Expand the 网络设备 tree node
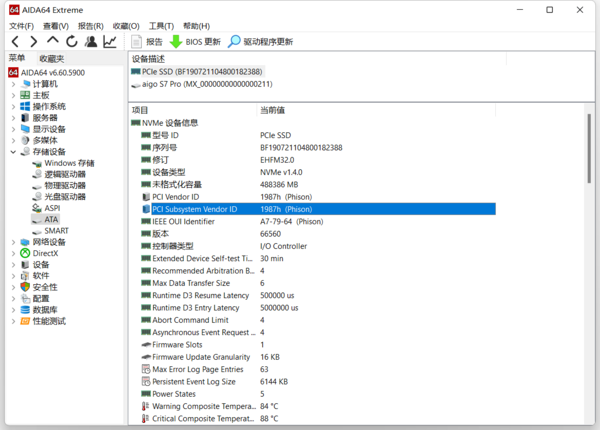This screenshot has width=600, height=430. tap(13, 242)
